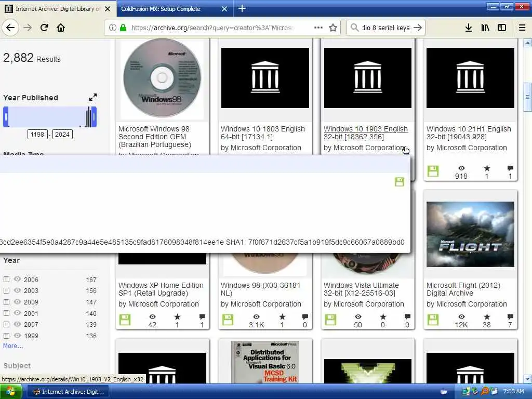Image resolution: width=532 pixels, height=399 pixels.
Task: Check the 2009 year filter
Action: [6, 302]
